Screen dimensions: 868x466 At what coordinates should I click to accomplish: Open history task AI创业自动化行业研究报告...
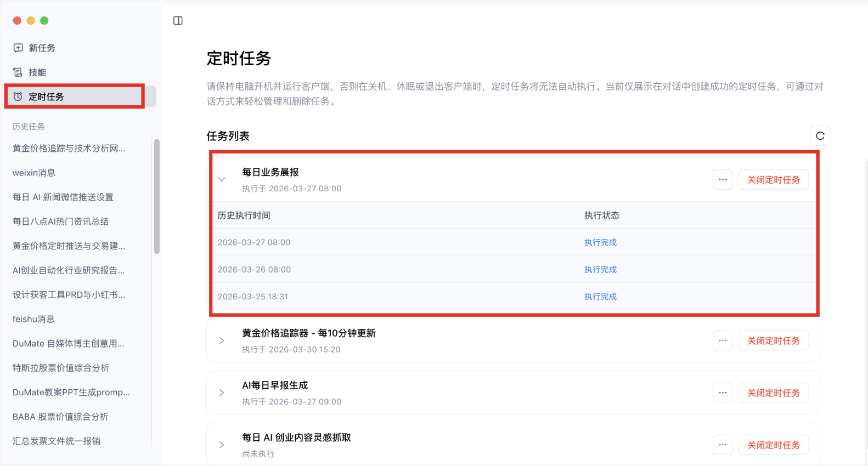point(69,270)
